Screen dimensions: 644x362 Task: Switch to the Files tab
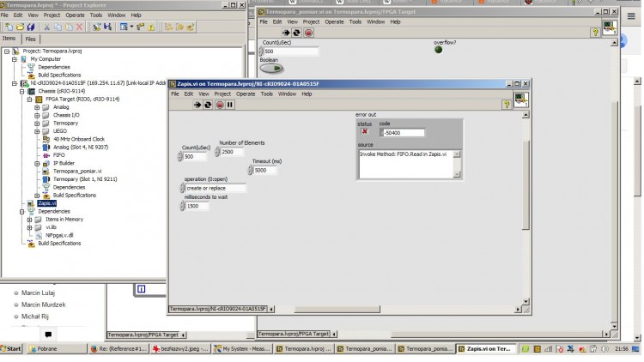30,39
